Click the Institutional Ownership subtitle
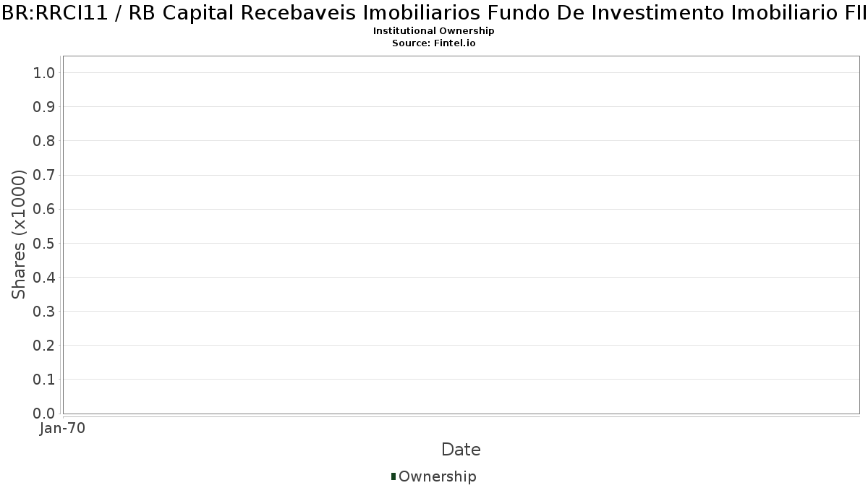The image size is (868, 488). pos(434,31)
